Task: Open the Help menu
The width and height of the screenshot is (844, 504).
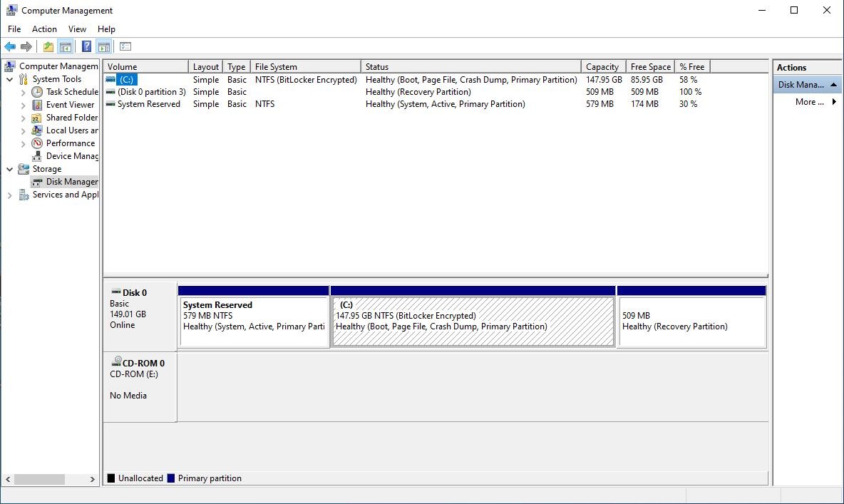Action: [106, 29]
